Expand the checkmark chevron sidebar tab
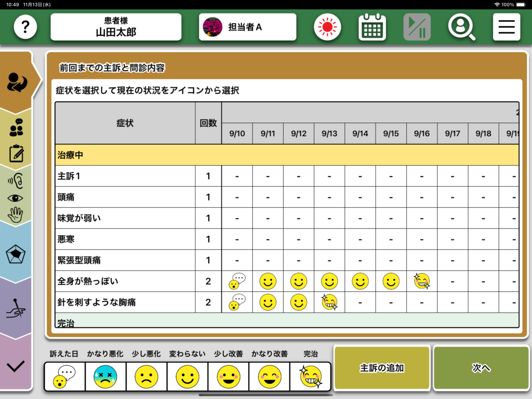The width and height of the screenshot is (532, 399). point(16,366)
